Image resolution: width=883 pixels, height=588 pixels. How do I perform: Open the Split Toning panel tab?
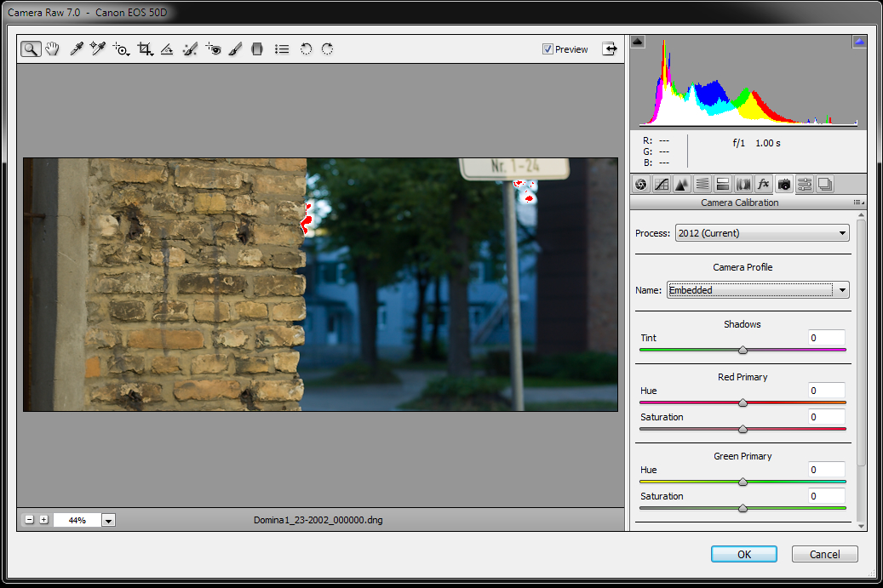coord(723,184)
